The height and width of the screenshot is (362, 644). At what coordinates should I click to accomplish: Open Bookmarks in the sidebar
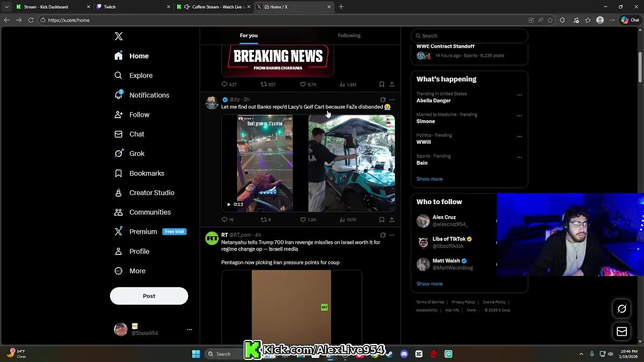[139, 173]
